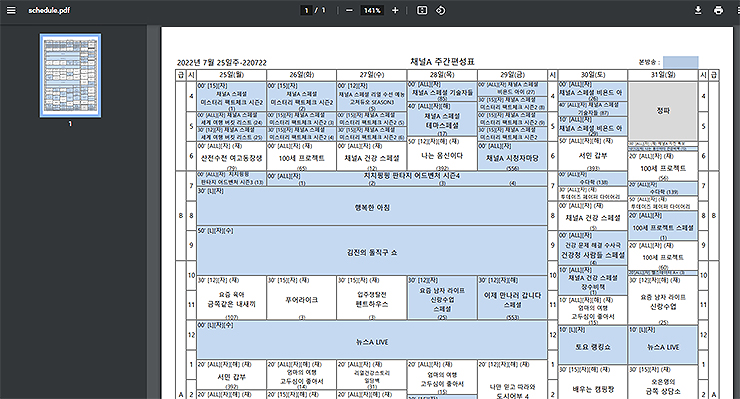The height and width of the screenshot is (399, 740).
Task: Click the zoom out minus icon
Action: 349,10
